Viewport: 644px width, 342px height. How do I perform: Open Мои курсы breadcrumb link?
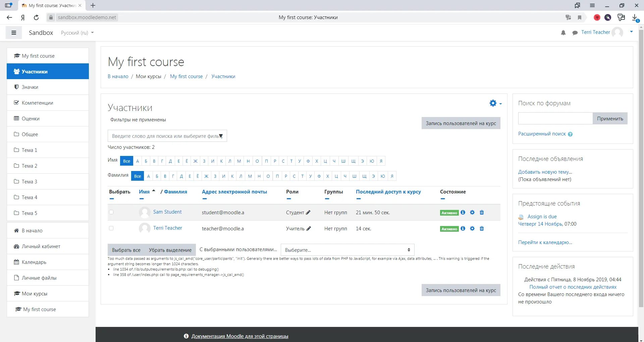click(x=148, y=76)
